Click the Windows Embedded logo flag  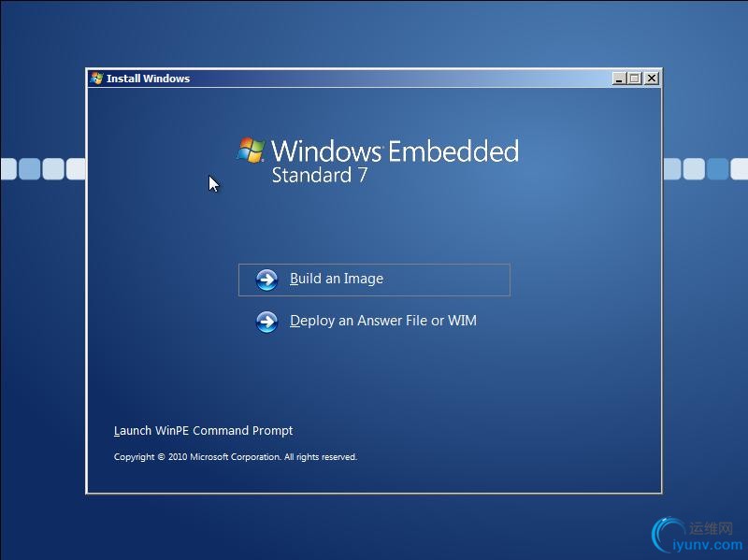[251, 151]
